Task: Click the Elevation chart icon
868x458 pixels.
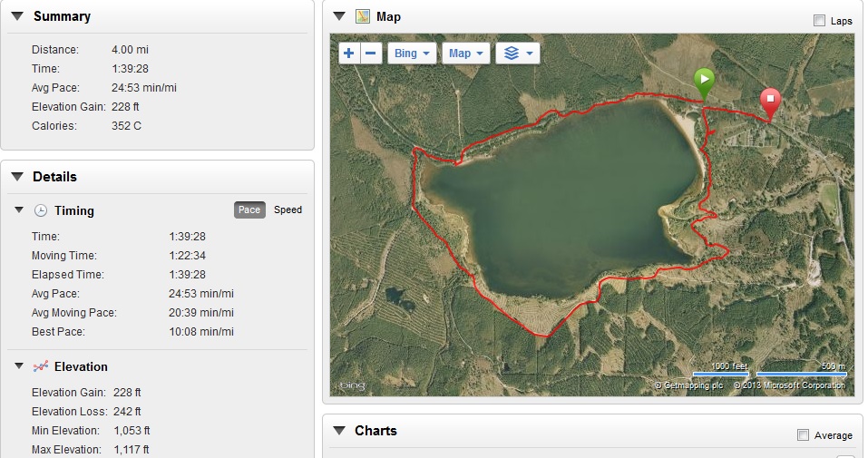Action: click(x=41, y=366)
